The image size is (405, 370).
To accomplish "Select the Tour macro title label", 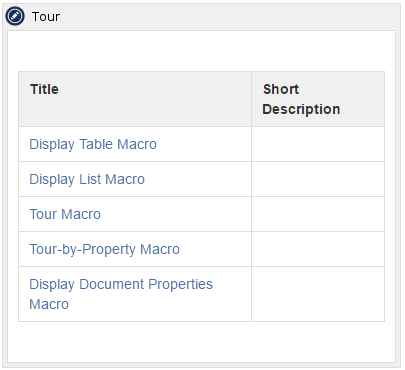I will (46, 17).
